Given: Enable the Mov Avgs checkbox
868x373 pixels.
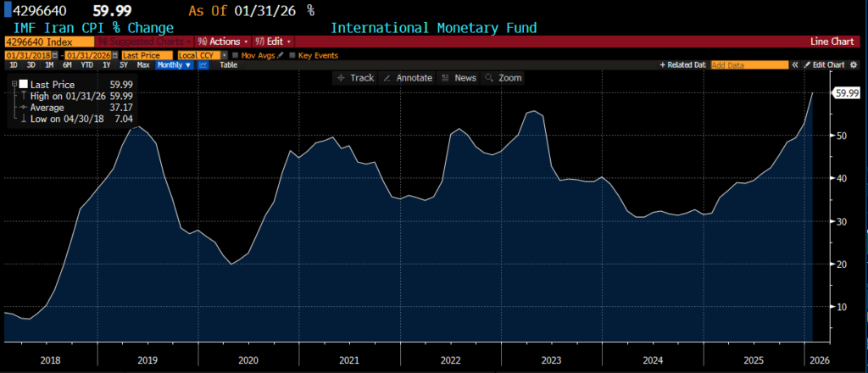Looking at the screenshot, I should point(235,55).
